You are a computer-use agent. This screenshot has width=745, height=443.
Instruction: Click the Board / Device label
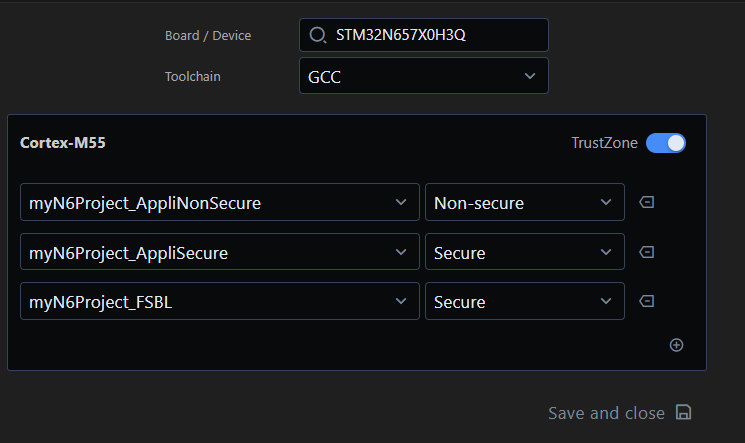coord(208,36)
